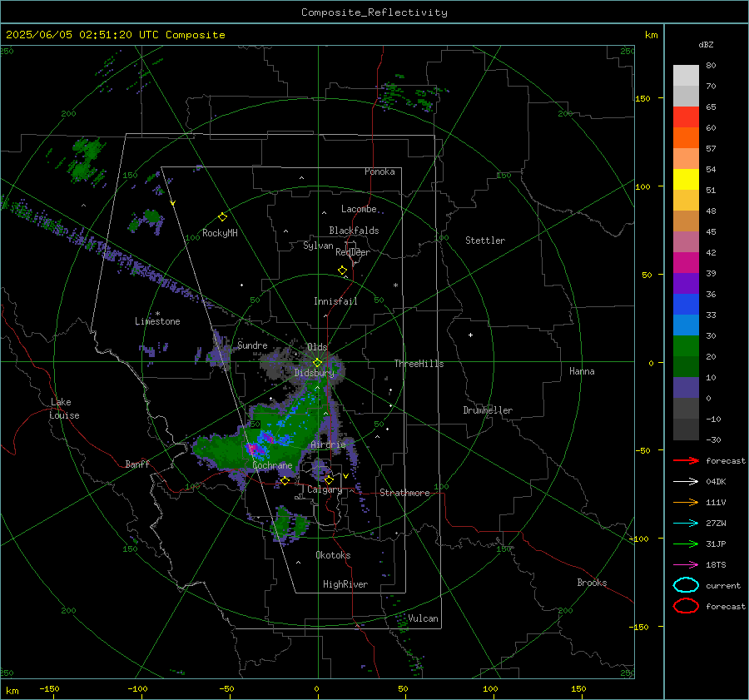
Task: Click the Brooks label
Action: point(592,583)
